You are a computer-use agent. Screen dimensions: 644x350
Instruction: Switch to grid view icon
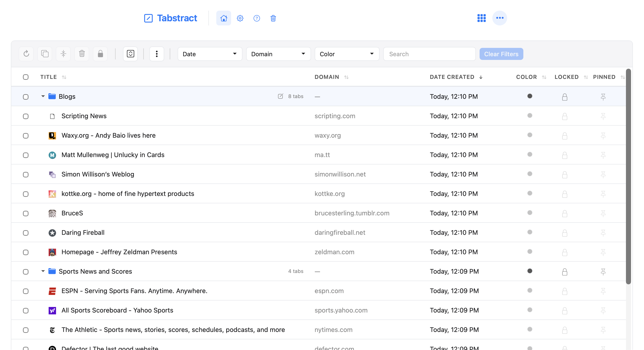pyautogui.click(x=481, y=18)
